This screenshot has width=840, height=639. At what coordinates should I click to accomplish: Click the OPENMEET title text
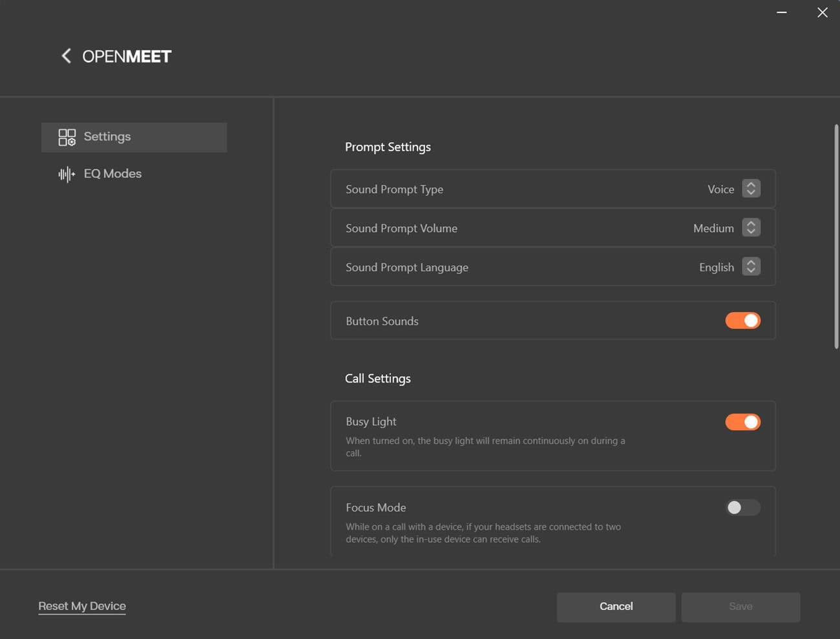coord(127,56)
